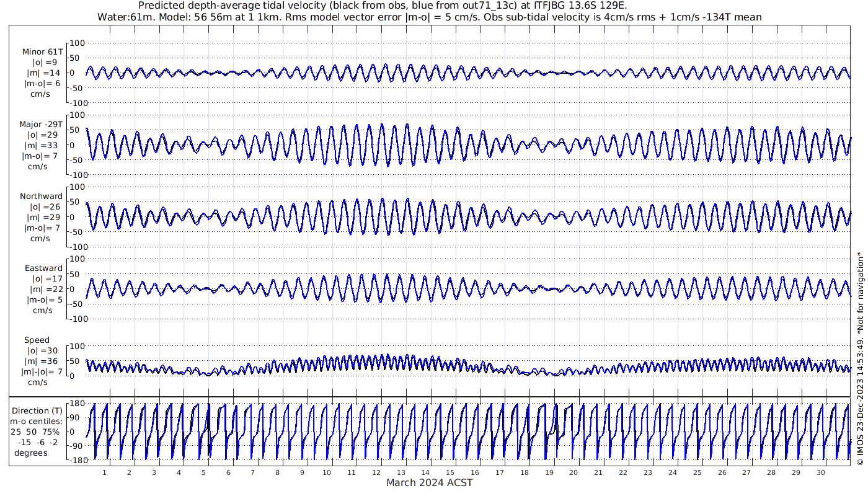Click the 100 tick of the Speed panel

[77, 346]
